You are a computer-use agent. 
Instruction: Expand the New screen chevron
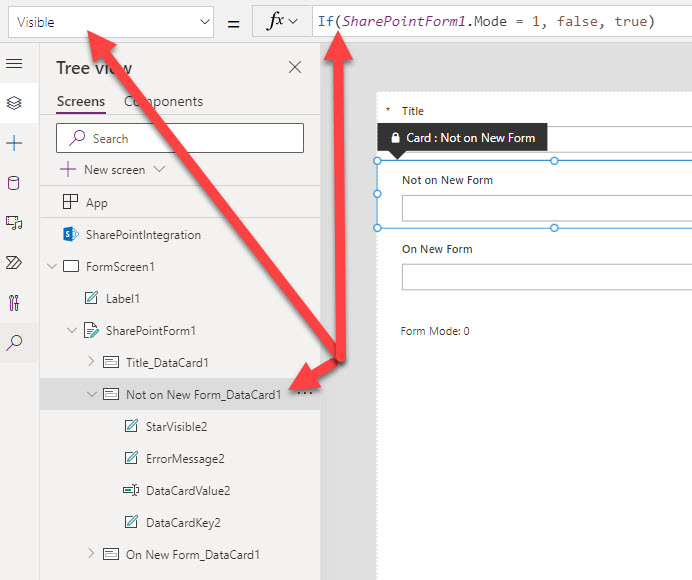159,169
